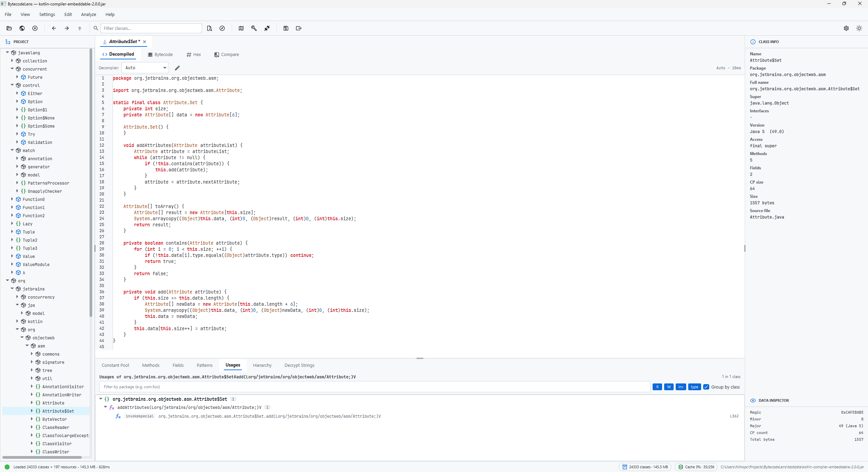The image size is (868, 472).
Task: Click the pencil edit icon beside Decompiler
Action: pyautogui.click(x=177, y=68)
